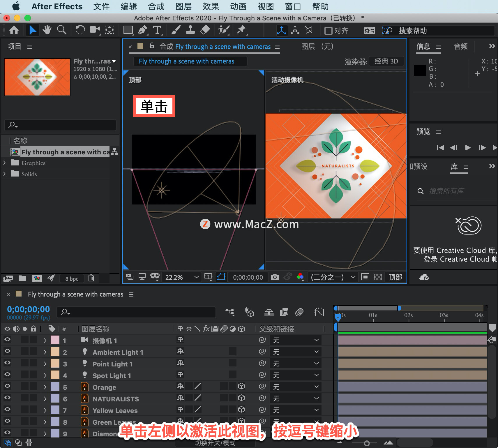Click the 8 bpc color depth button
This screenshot has width=498, height=448.
[72, 279]
